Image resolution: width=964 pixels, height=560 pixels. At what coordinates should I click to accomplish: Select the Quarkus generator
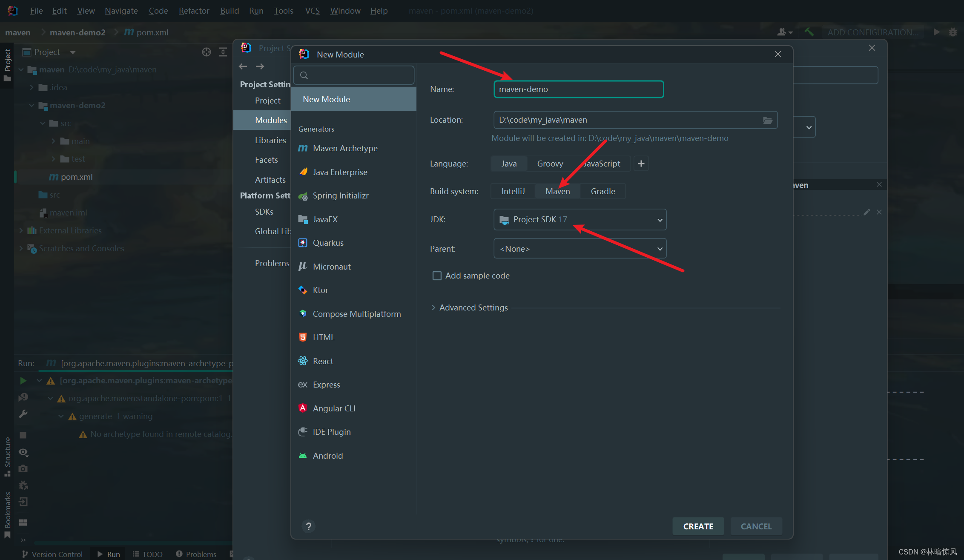pyautogui.click(x=328, y=243)
